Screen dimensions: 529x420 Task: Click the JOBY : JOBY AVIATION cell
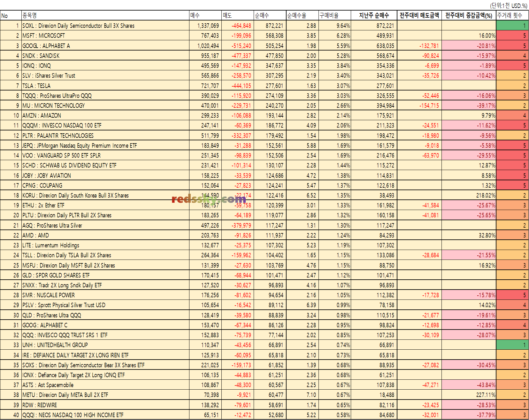point(105,175)
